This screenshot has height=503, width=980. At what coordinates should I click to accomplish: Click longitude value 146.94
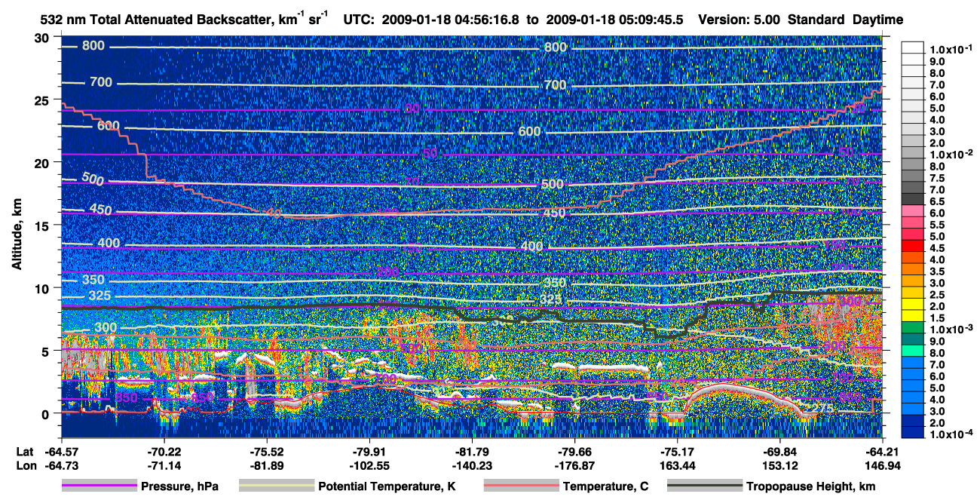(x=882, y=465)
